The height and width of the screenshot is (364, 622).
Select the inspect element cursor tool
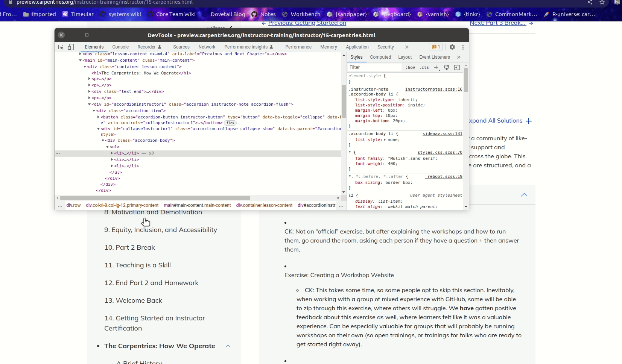pos(60,47)
